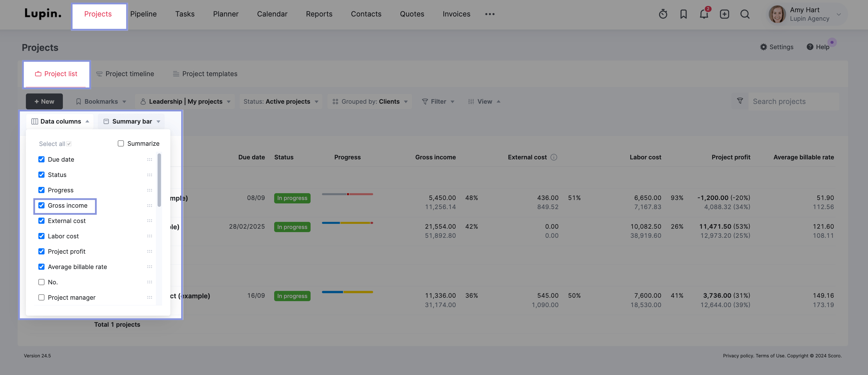Collapse the View dropdown
This screenshot has width=868, height=375.
click(484, 101)
